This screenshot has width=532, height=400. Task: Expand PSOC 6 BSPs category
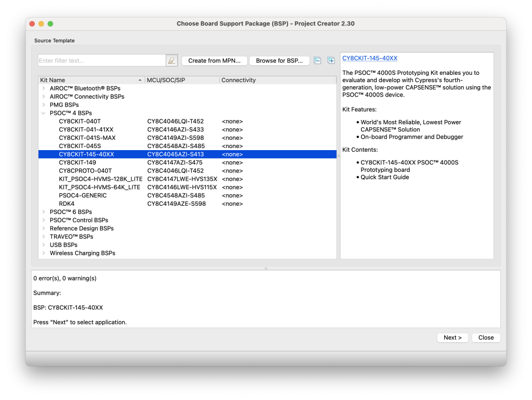[44, 212]
